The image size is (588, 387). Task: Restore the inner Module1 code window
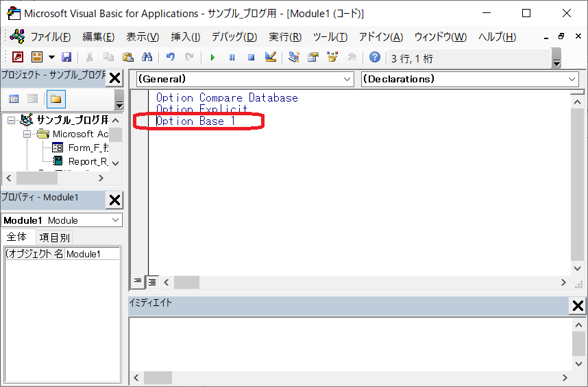pos(561,36)
